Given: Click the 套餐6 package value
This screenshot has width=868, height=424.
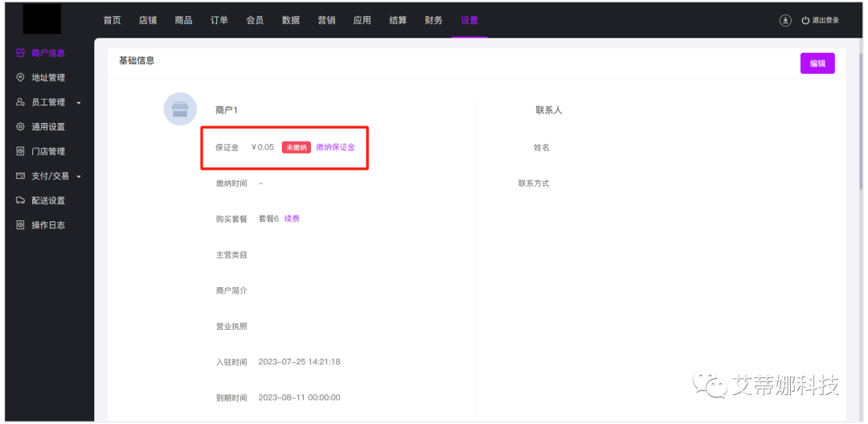Looking at the screenshot, I should pos(268,219).
